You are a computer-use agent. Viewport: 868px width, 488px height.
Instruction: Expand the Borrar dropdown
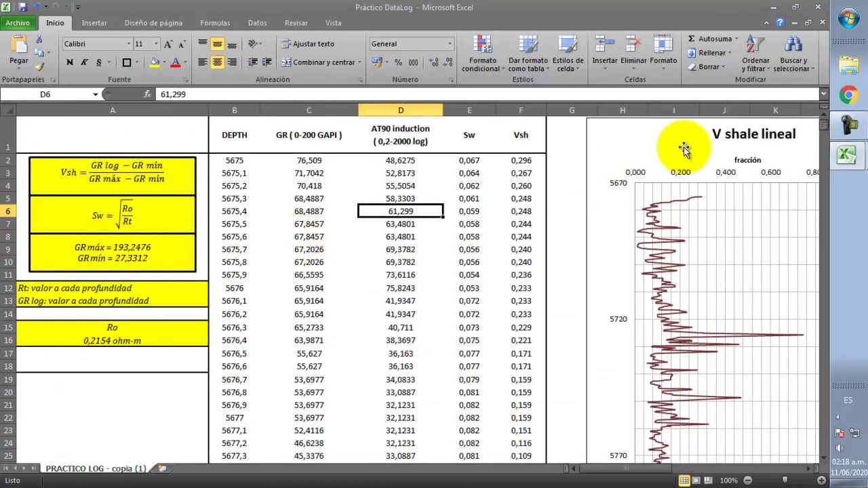click(x=724, y=67)
